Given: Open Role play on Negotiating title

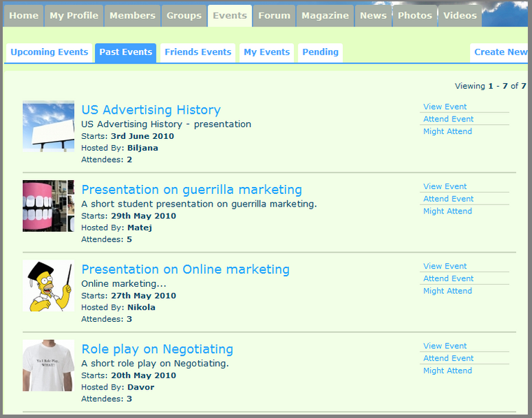Looking at the screenshot, I should [x=157, y=349].
